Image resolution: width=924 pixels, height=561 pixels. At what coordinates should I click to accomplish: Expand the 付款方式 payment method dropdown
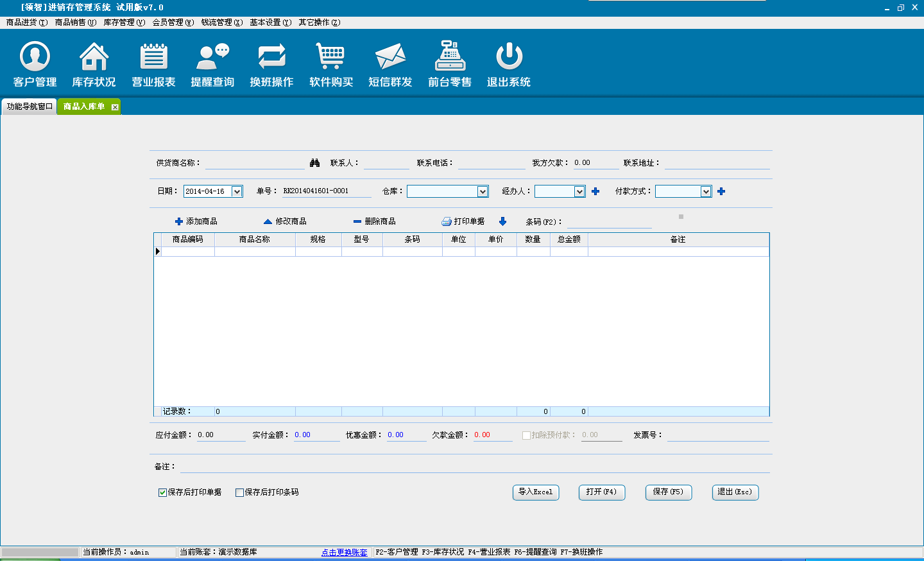coord(706,191)
